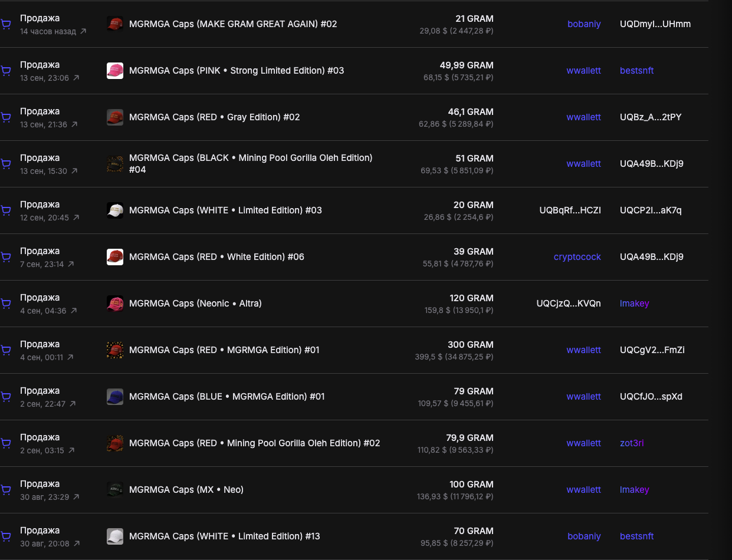Open 'bobaniy' seller in the top row

click(584, 24)
